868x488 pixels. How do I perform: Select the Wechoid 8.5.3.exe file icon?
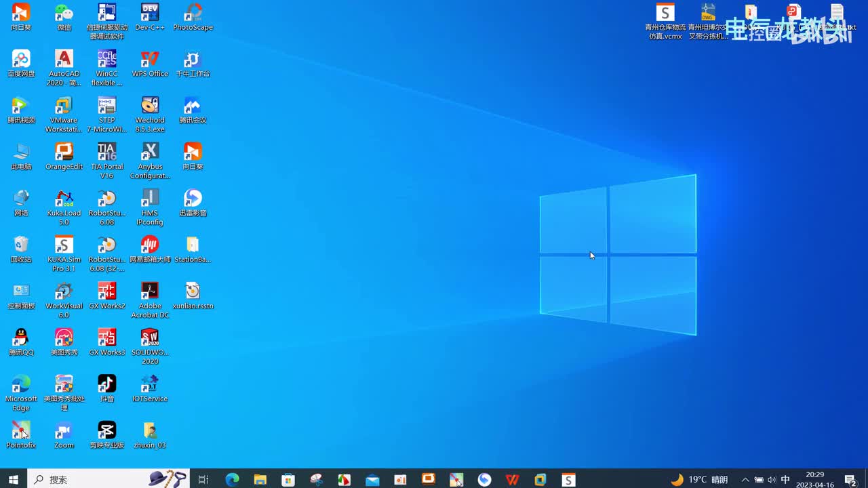[x=150, y=115]
